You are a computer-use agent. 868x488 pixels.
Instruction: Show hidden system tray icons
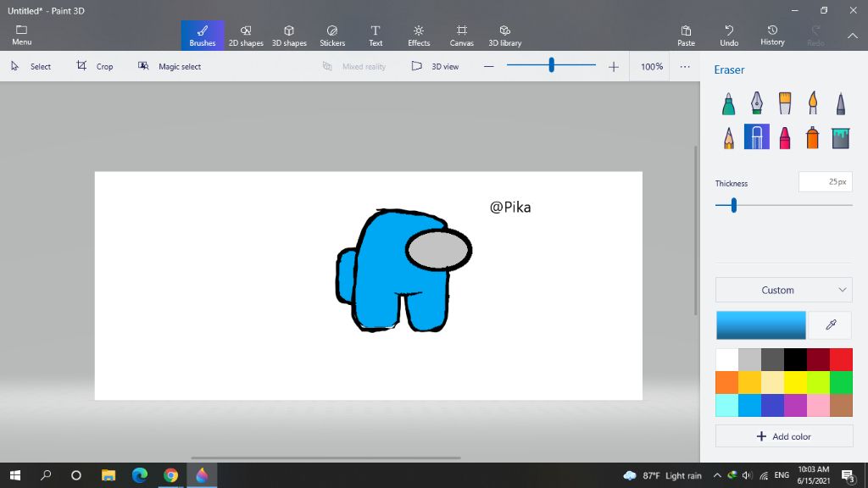(x=717, y=475)
